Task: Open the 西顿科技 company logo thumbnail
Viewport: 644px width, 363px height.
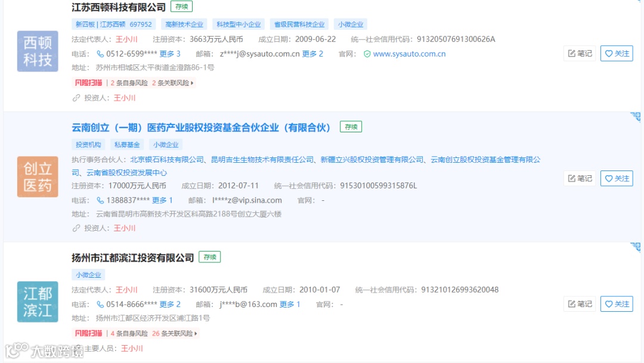Action: pyautogui.click(x=38, y=51)
